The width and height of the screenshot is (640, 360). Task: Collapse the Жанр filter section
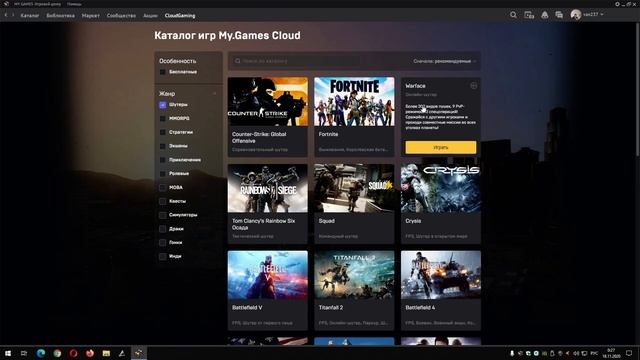coord(215,93)
